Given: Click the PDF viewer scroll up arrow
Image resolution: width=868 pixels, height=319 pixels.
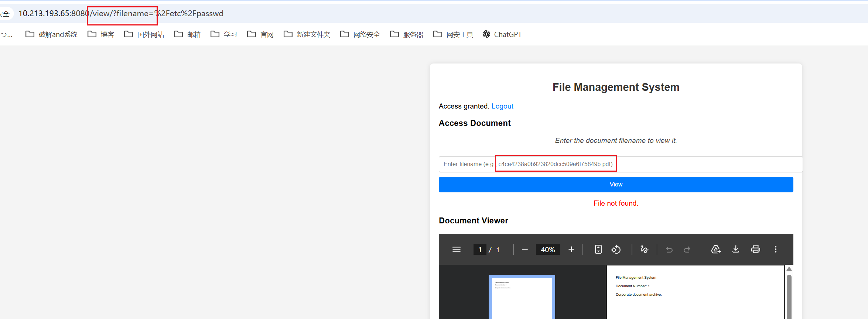Looking at the screenshot, I should pos(789,269).
